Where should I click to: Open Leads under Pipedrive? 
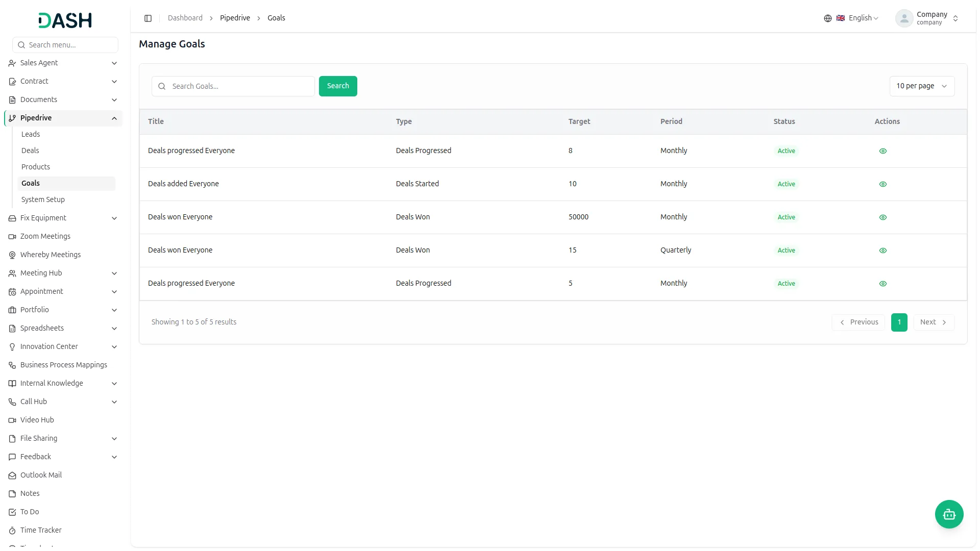click(66, 135)
